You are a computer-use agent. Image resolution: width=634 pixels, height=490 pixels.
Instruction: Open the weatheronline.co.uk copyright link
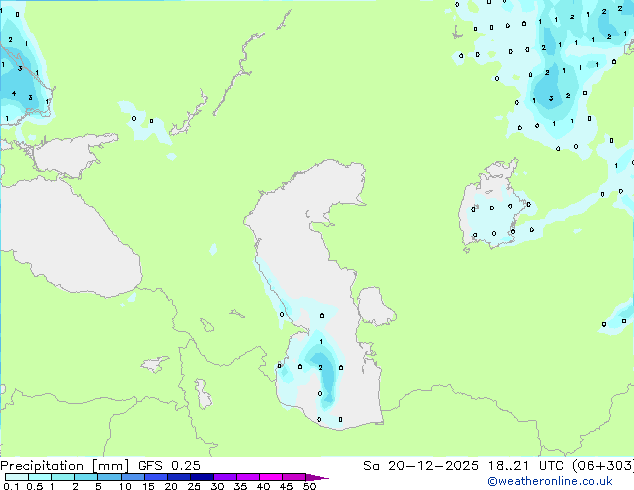point(550,481)
